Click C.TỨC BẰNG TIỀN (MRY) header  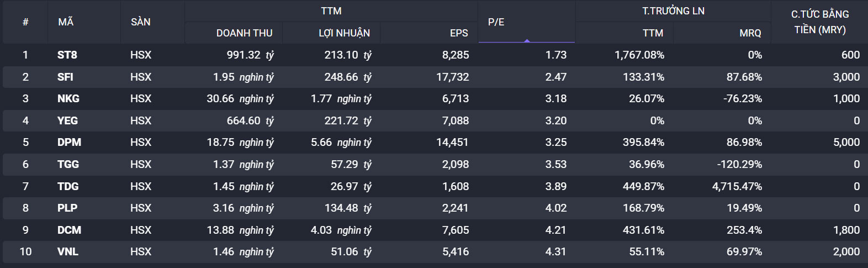click(819, 22)
